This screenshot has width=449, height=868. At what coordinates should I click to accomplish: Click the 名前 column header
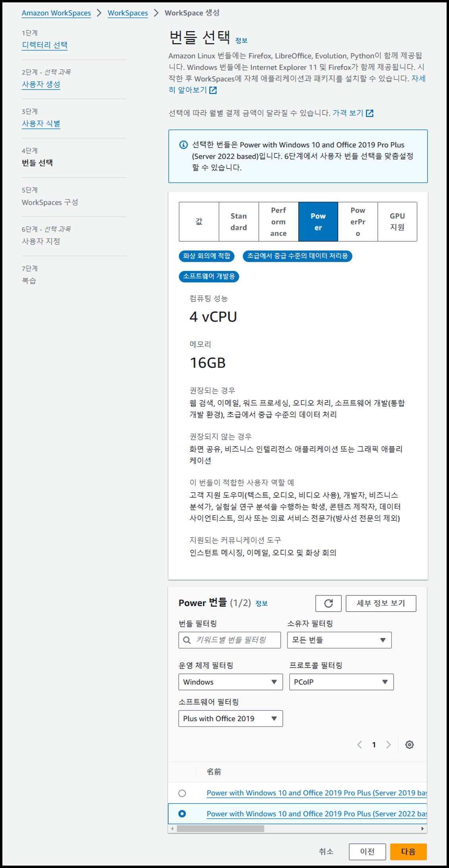(x=214, y=772)
